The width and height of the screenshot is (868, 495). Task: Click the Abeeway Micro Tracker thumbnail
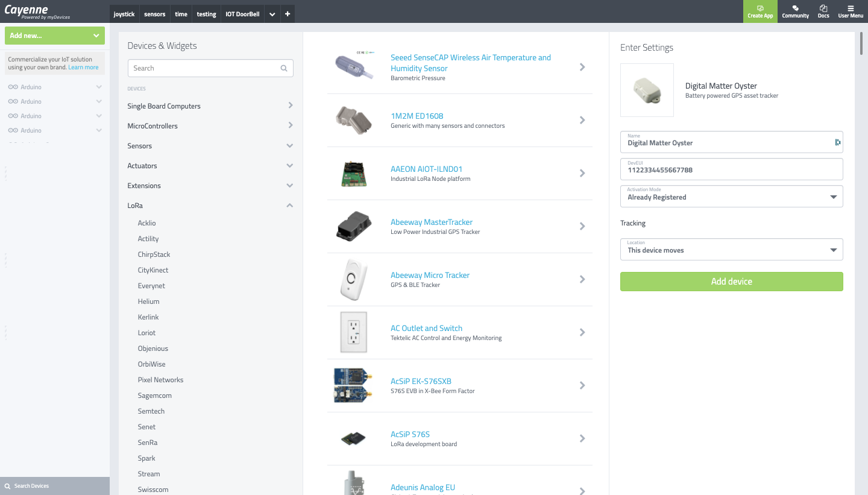[354, 279]
